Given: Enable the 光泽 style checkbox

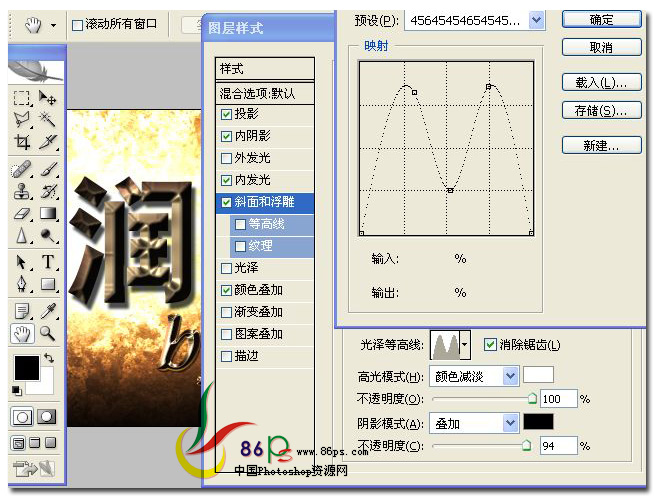Looking at the screenshot, I should (226, 268).
